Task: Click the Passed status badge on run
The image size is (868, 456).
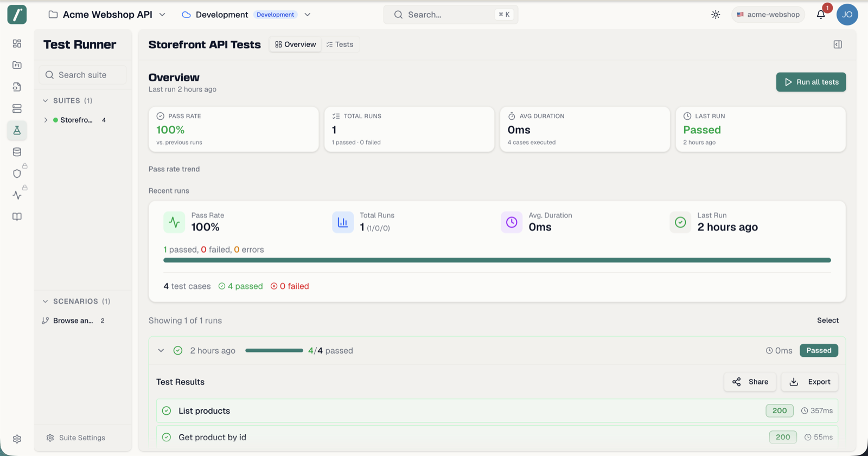Action: click(819, 350)
